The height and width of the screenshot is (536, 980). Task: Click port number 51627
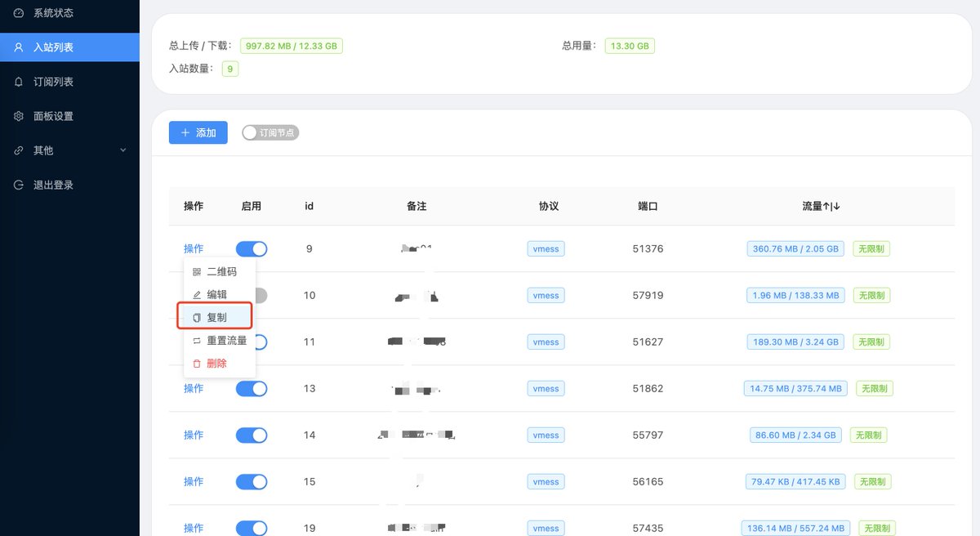(x=648, y=342)
